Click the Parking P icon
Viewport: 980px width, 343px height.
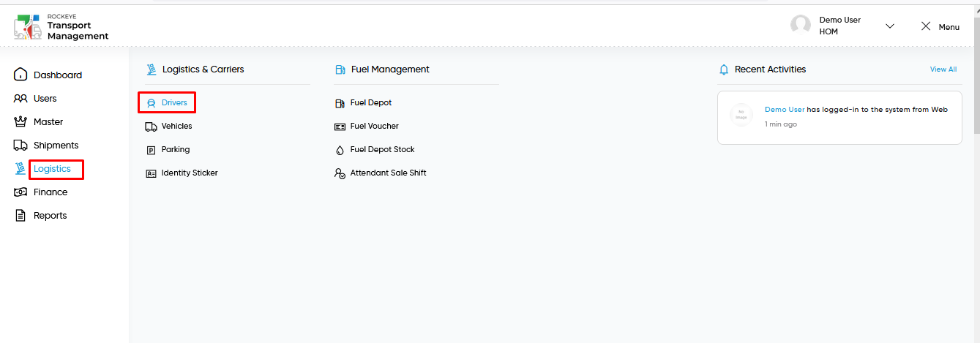click(x=151, y=150)
